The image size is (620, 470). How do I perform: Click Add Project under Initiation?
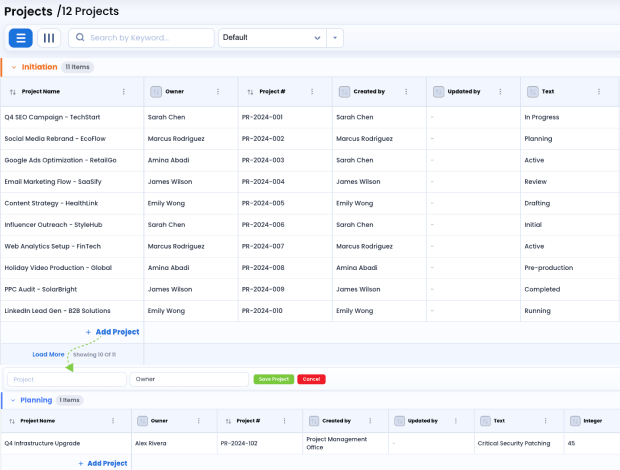pyautogui.click(x=113, y=332)
